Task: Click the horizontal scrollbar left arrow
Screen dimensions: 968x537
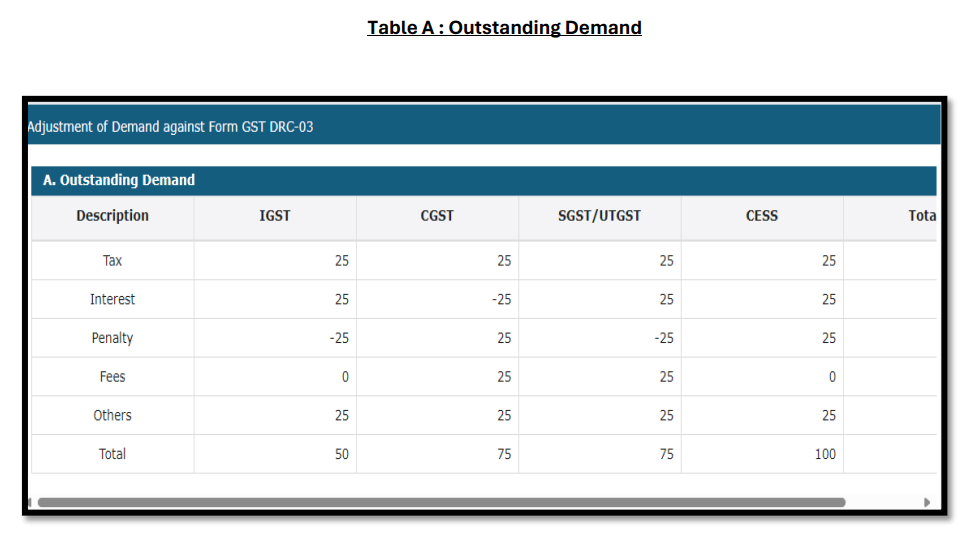Action: pos(31,502)
